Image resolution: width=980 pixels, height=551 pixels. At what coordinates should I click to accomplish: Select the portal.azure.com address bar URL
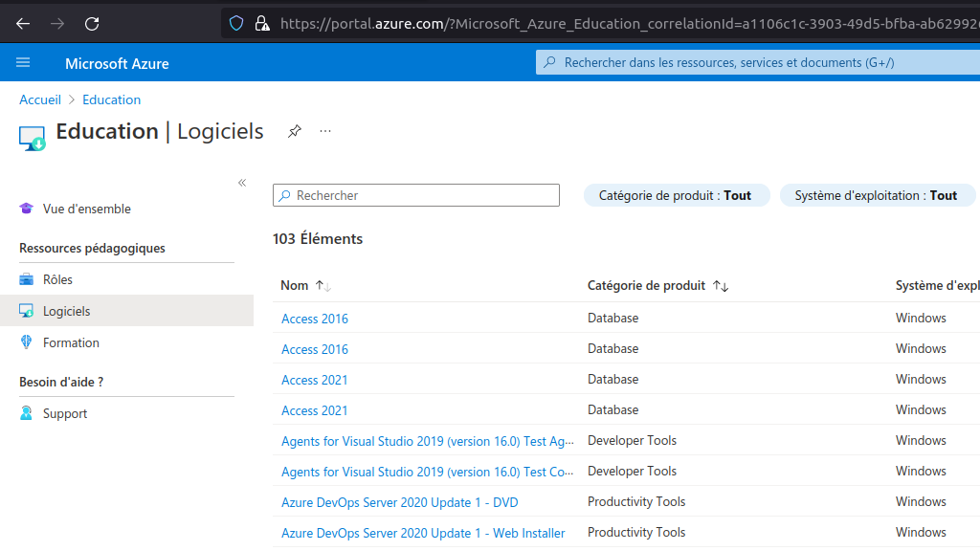[630, 24]
